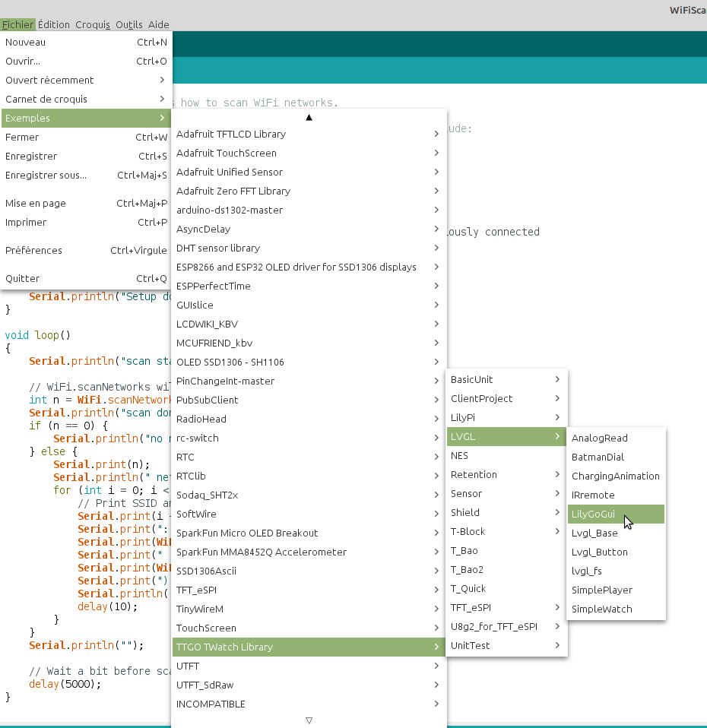This screenshot has width=707, height=728.
Task: Open the Croquis menu
Action: coord(93,24)
